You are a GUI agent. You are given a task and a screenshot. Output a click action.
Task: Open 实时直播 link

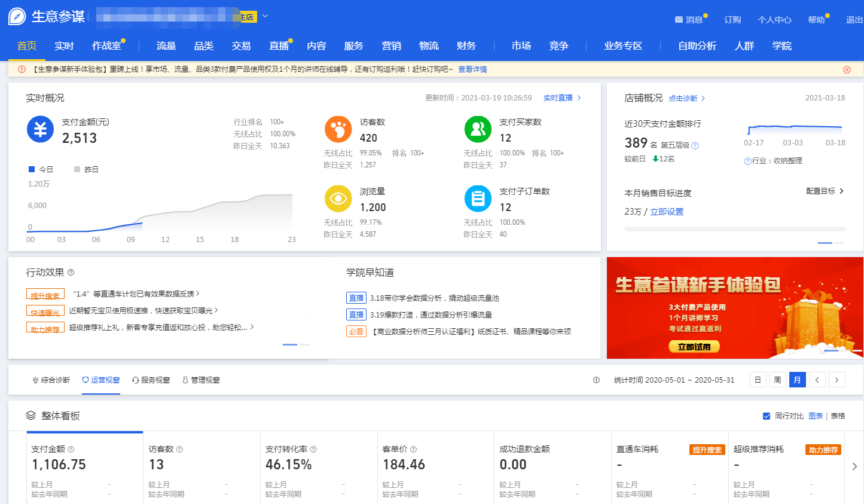click(x=562, y=98)
